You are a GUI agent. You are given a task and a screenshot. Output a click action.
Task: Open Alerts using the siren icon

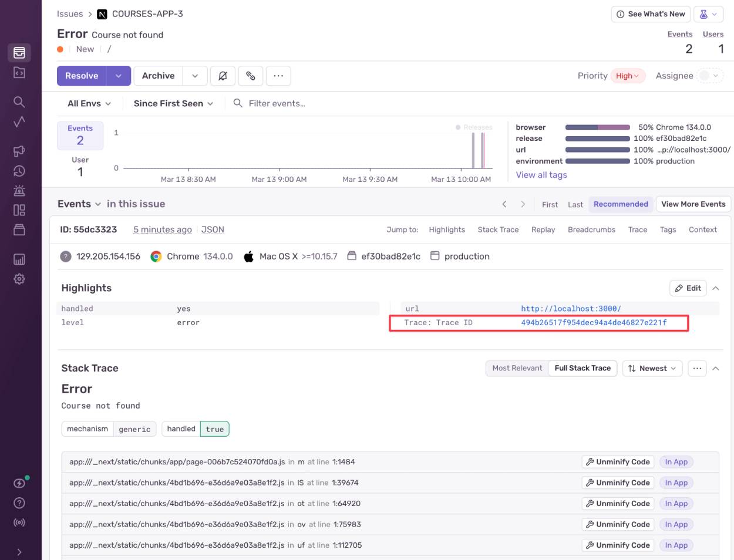pos(19,190)
